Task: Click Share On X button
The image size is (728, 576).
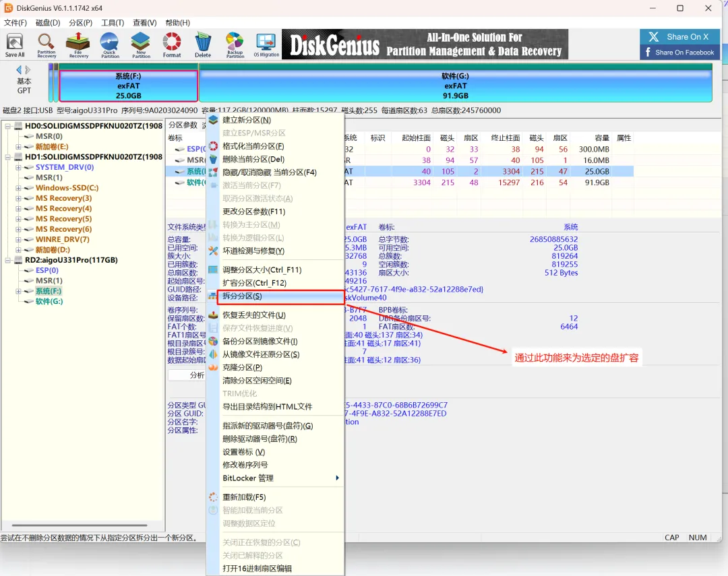Action: [679, 36]
